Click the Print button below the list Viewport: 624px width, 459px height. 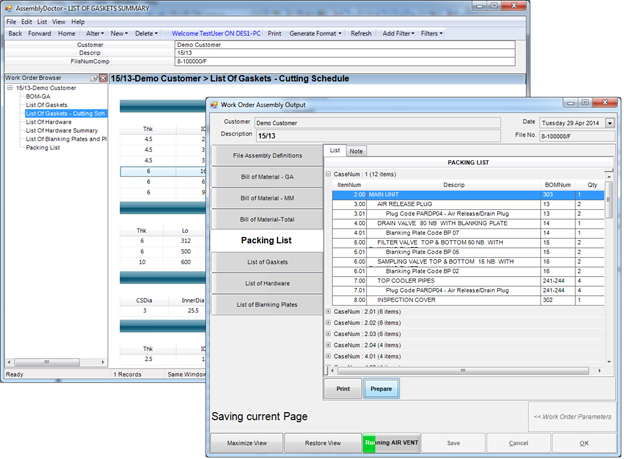(343, 389)
